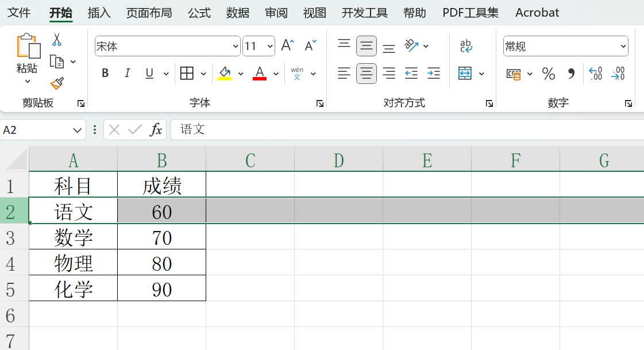Image resolution: width=644 pixels, height=350 pixels.
Task: Open font group dialog launcher
Action: (320, 103)
